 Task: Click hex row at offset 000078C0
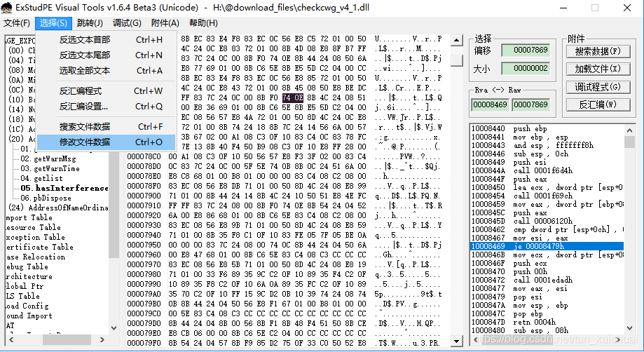[x=285, y=156]
